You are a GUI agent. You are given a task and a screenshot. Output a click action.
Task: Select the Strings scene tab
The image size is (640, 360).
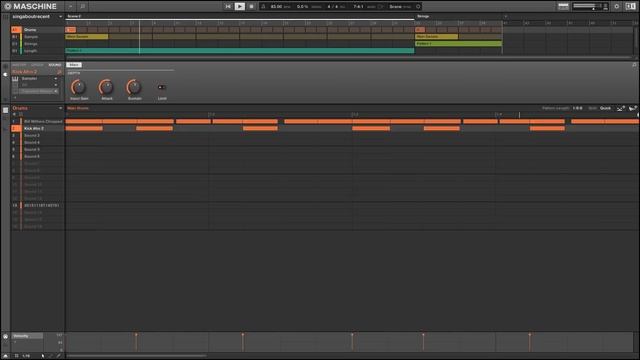(x=423, y=16)
